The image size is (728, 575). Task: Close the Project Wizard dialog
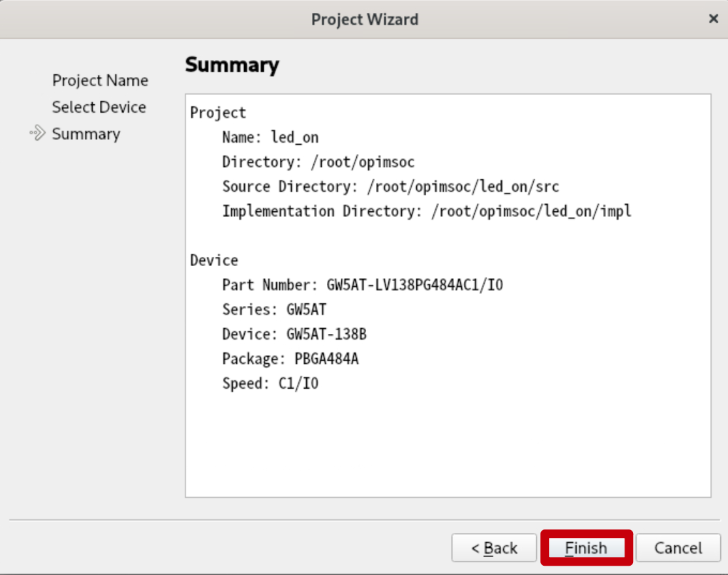point(714,19)
